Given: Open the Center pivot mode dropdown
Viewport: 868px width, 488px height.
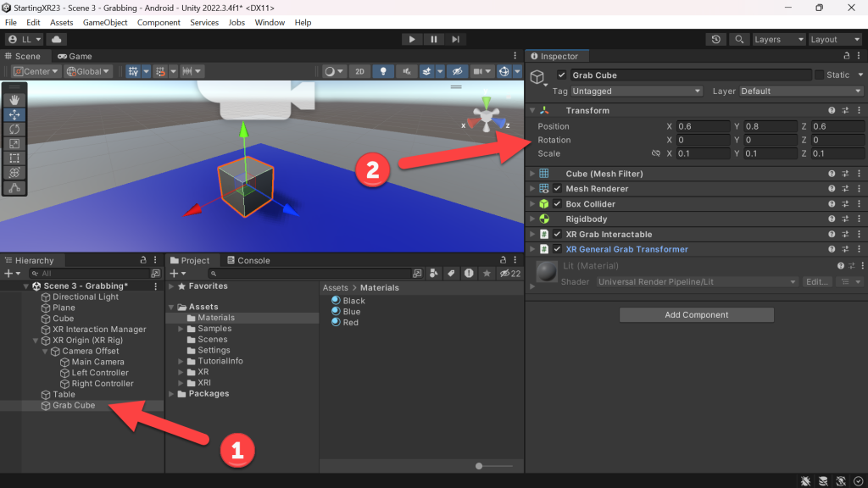Looking at the screenshot, I should [x=36, y=71].
